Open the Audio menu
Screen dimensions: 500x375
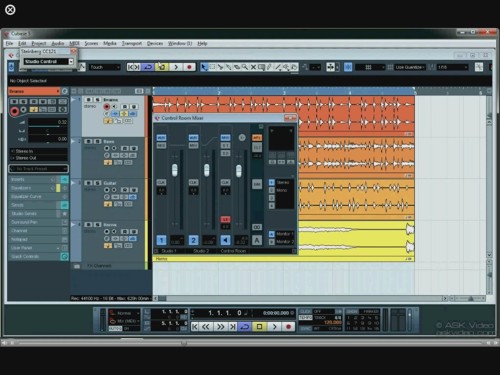(x=57, y=43)
